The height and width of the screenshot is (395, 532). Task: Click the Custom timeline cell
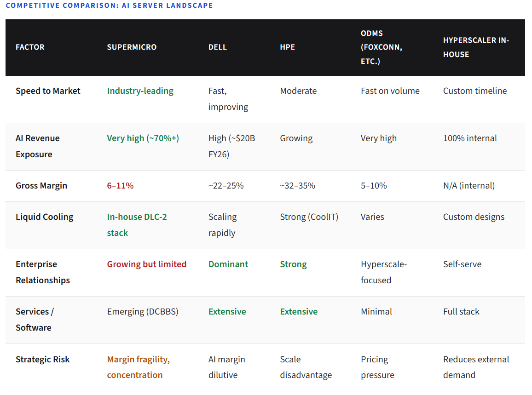(x=475, y=91)
